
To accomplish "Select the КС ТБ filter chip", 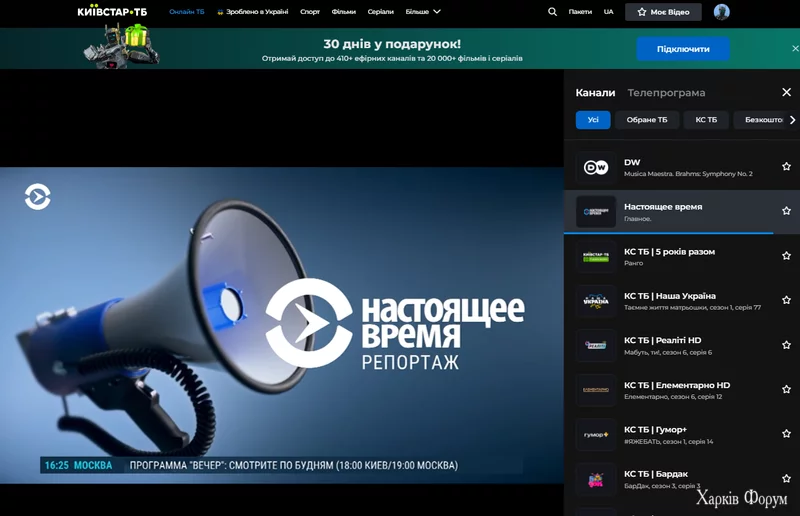I will [706, 120].
